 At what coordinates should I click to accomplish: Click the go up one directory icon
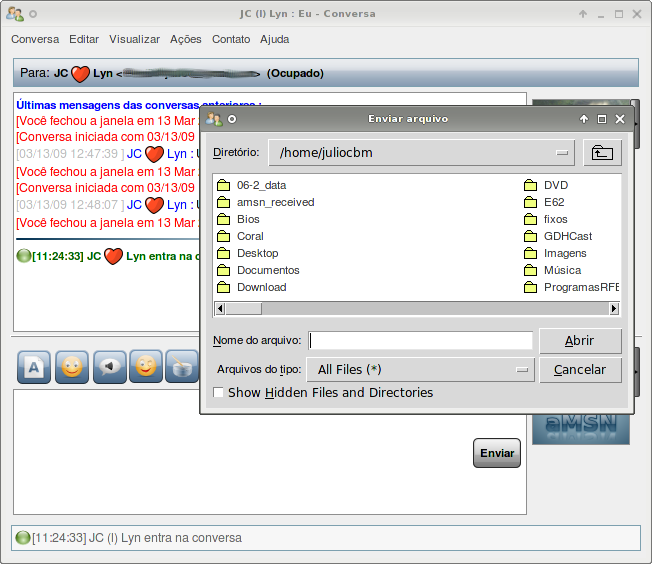(x=602, y=153)
